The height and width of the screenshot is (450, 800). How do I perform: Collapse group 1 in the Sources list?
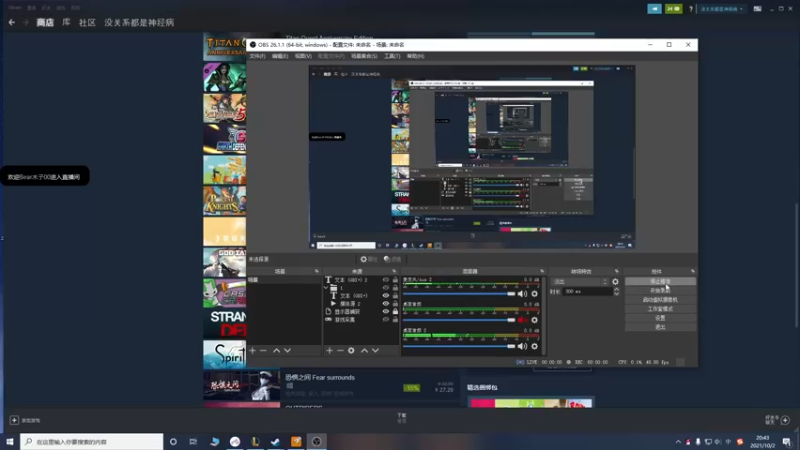pyautogui.click(x=327, y=288)
